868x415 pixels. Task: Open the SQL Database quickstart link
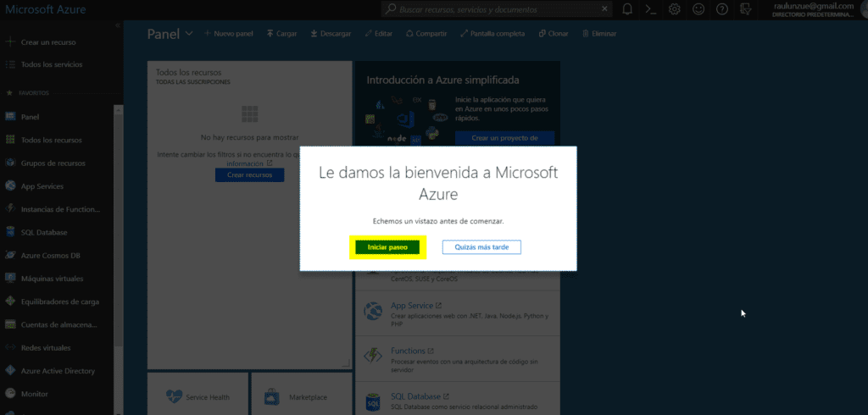pos(420,396)
